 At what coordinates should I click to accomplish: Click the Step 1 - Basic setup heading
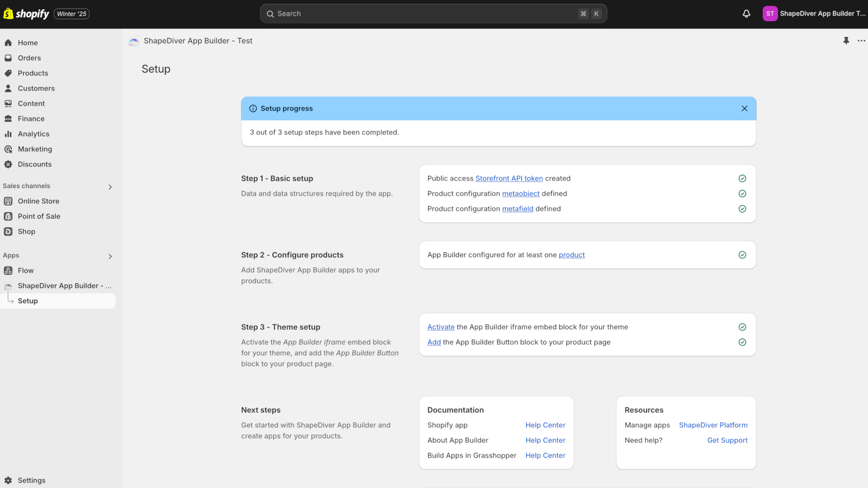click(277, 178)
